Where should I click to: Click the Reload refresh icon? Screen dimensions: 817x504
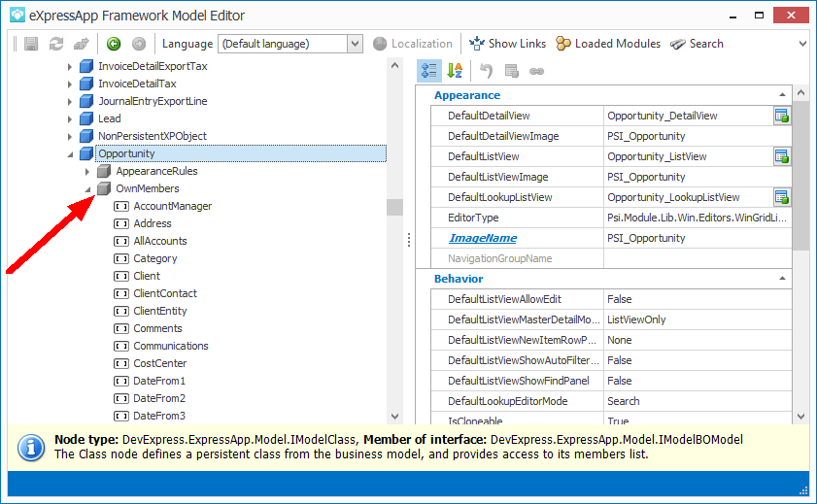click(56, 44)
